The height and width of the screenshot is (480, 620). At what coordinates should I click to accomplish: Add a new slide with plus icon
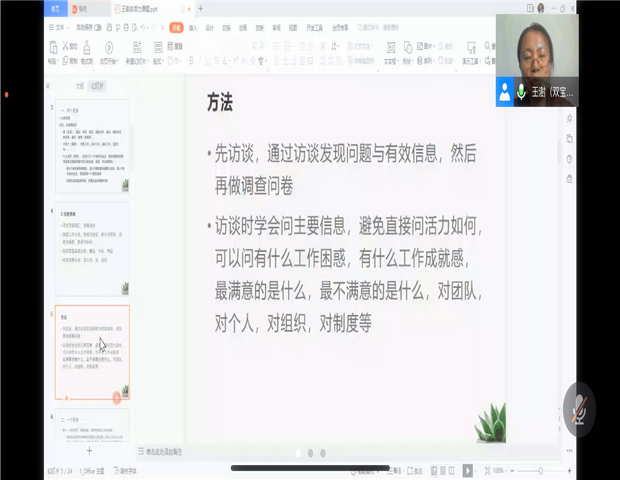click(x=89, y=451)
